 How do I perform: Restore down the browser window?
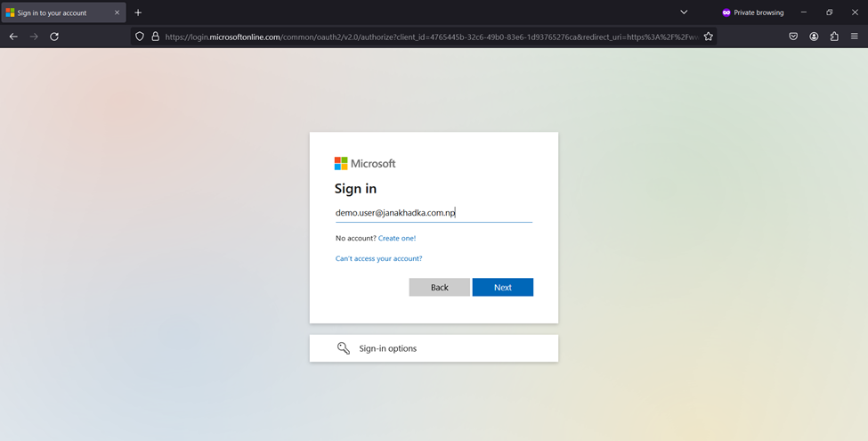tap(829, 12)
